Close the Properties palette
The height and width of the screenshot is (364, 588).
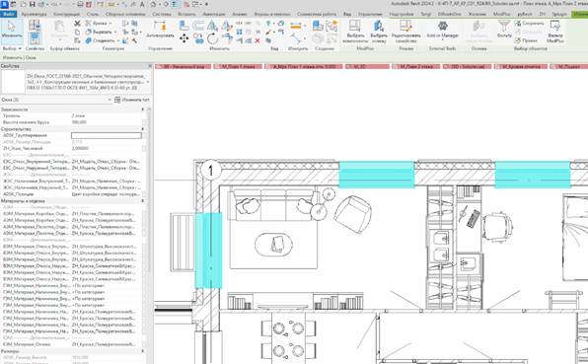click(x=150, y=66)
